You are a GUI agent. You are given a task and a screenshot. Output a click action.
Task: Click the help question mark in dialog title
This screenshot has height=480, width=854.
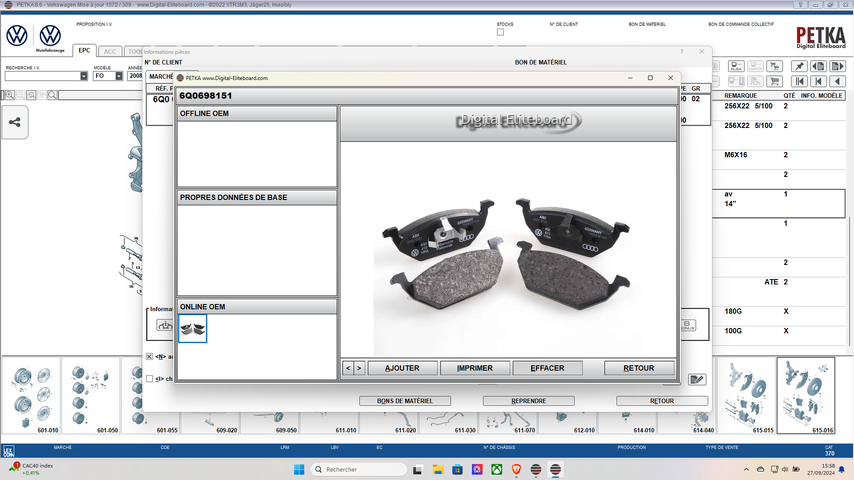click(x=681, y=52)
